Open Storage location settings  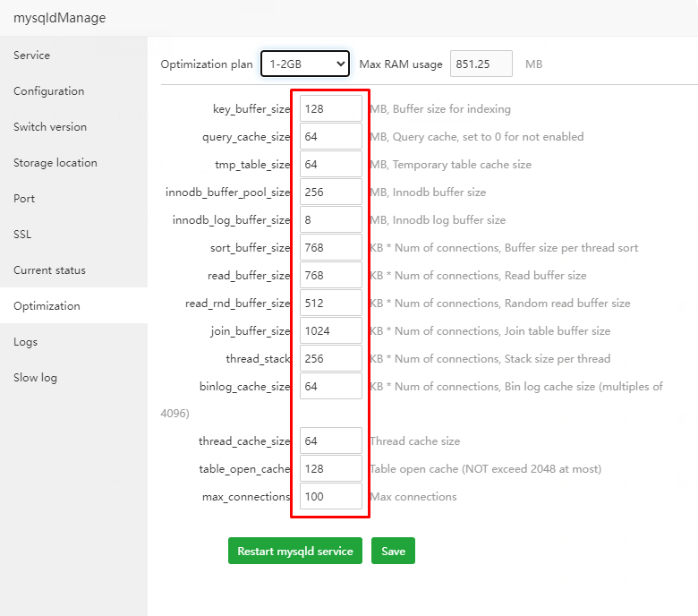click(55, 163)
